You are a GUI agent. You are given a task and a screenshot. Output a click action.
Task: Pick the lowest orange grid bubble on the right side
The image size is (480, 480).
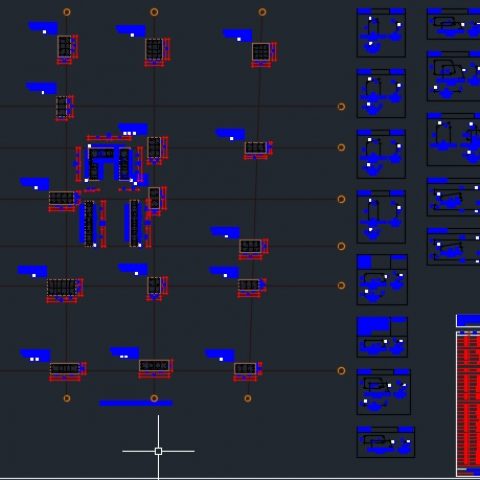[341, 371]
